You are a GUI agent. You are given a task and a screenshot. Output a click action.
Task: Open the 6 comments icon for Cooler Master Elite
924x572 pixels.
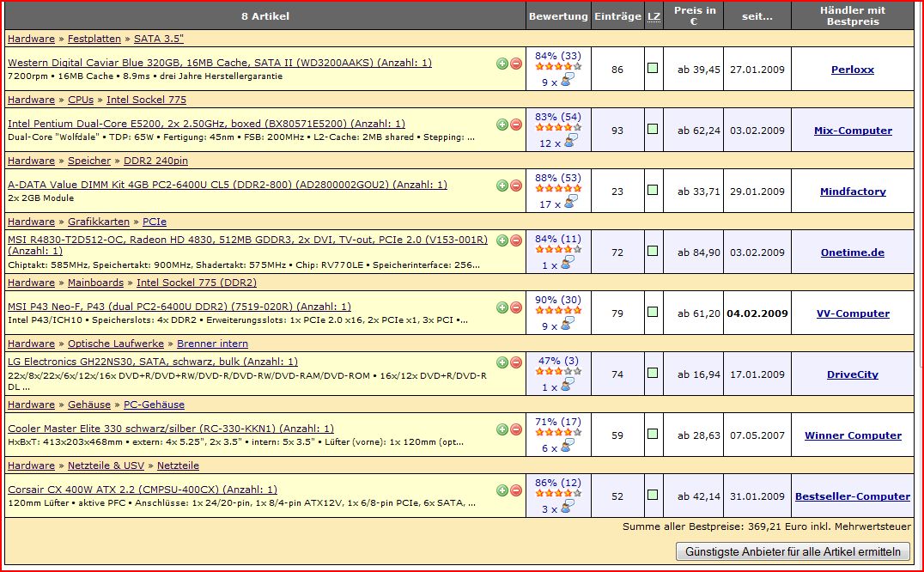point(568,446)
